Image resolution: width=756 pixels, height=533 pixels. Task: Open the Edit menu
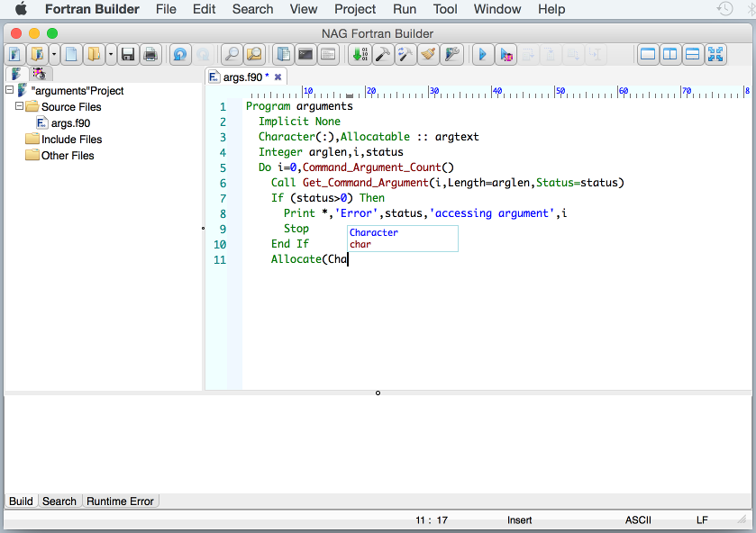click(204, 9)
